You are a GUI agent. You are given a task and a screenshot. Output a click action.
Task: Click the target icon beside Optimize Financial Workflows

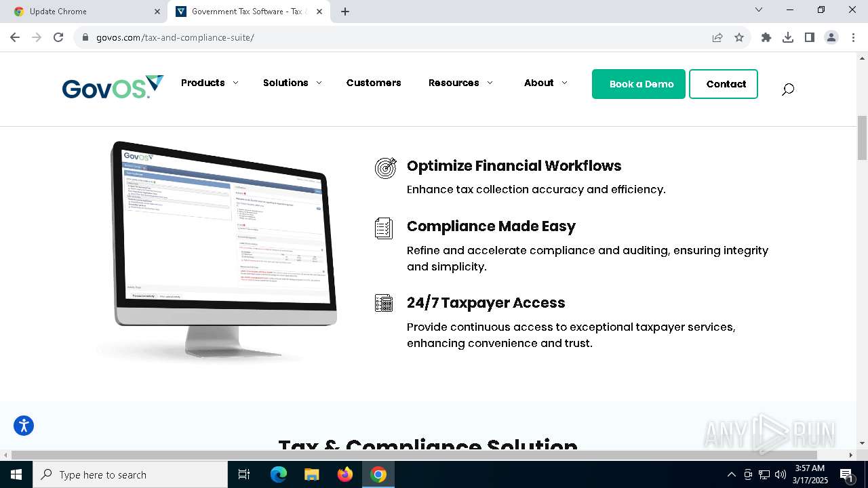(385, 168)
